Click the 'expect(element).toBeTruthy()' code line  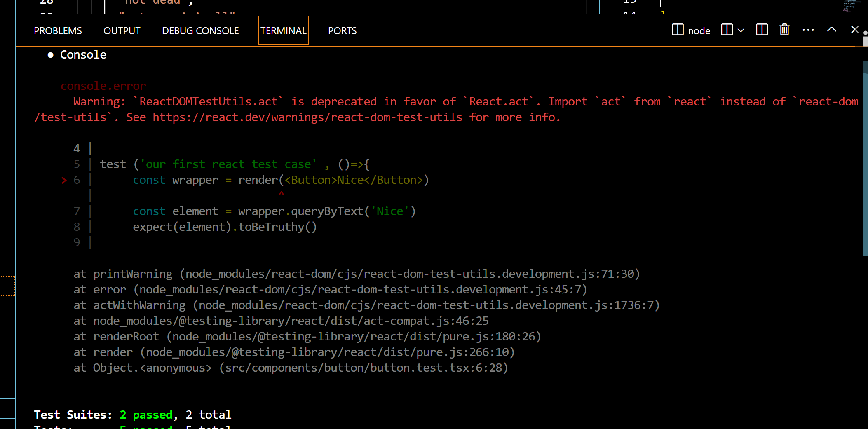pyautogui.click(x=225, y=227)
